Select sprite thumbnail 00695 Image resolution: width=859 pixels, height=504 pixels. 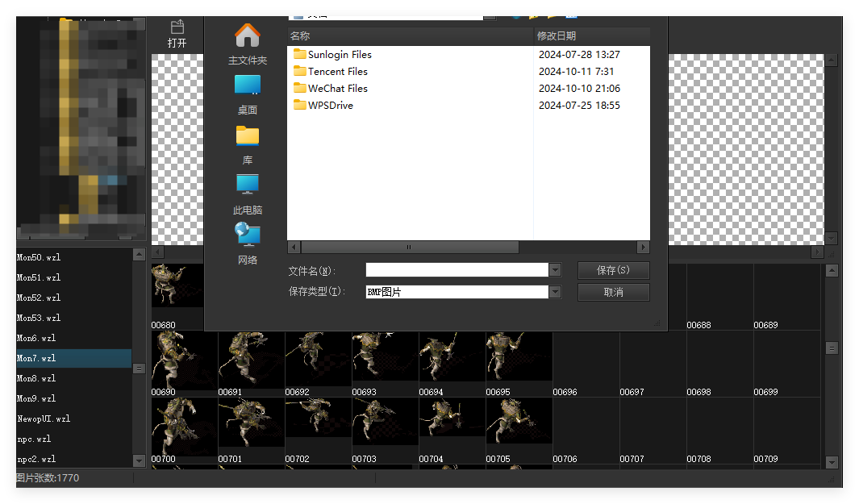(519, 364)
